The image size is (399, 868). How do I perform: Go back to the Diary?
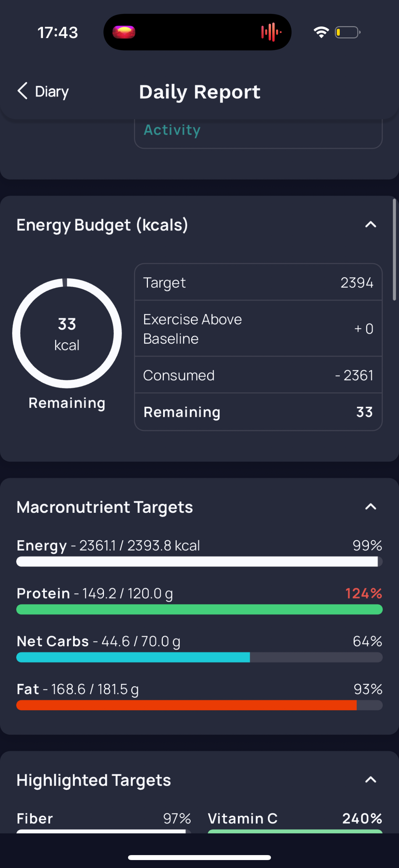tap(43, 91)
